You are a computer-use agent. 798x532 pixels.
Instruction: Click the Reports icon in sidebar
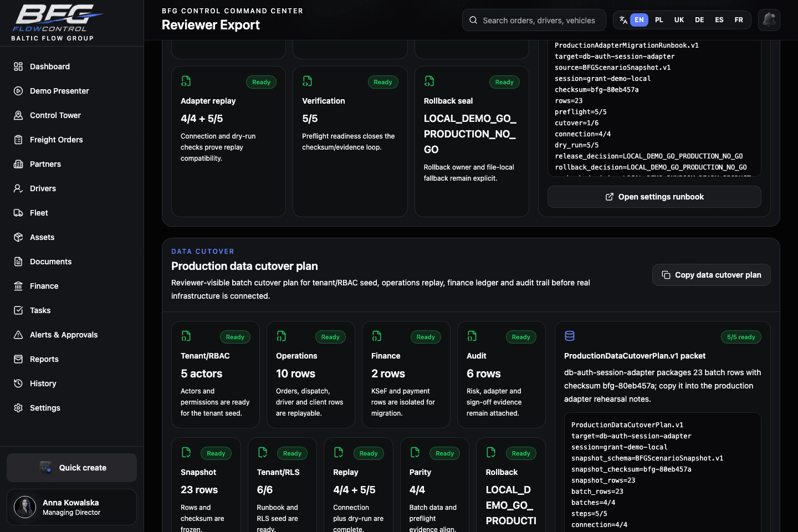coord(18,359)
